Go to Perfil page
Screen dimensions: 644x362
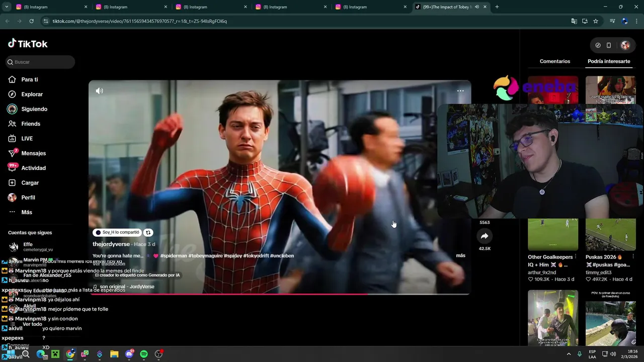point(28,198)
